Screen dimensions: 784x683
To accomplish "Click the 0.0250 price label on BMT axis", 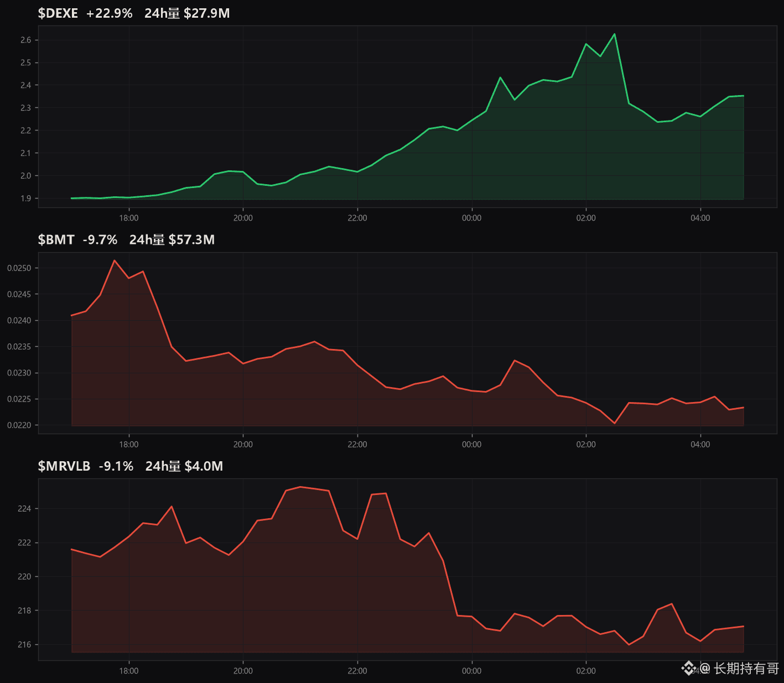I will [19, 268].
